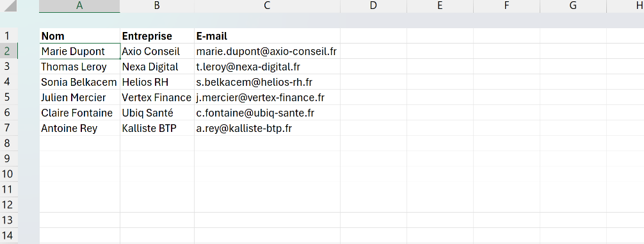Select the Marie Dupont cell
Viewport: 644px width, 244px height.
tap(79, 51)
